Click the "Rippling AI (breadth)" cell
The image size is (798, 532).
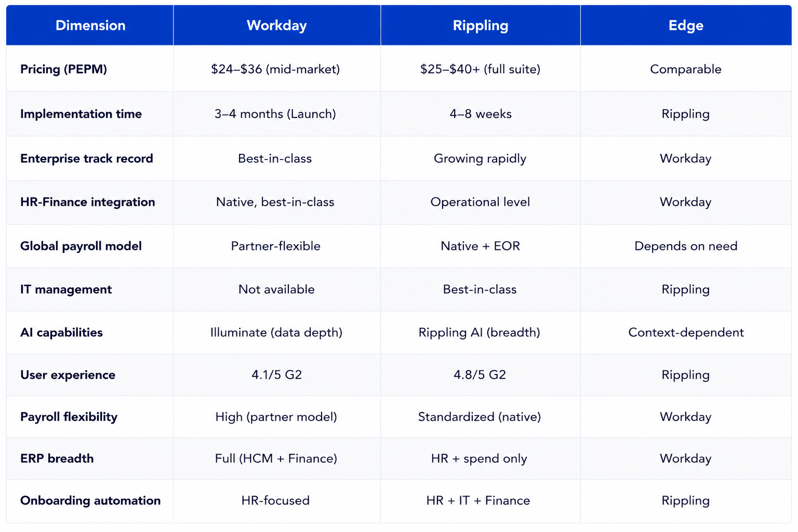[x=480, y=332]
